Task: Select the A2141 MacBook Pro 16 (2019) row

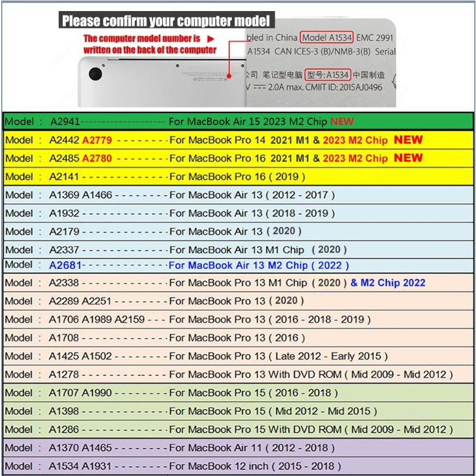Action: tap(238, 176)
